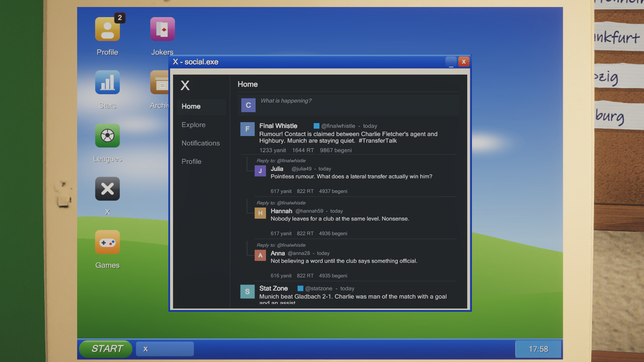
Task: Open the Jokers card app icon
Action: click(162, 29)
